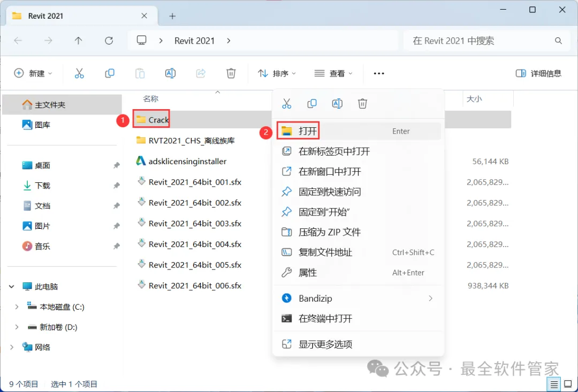The width and height of the screenshot is (578, 392).
Task: Refresh the folder view
Action: point(109,41)
